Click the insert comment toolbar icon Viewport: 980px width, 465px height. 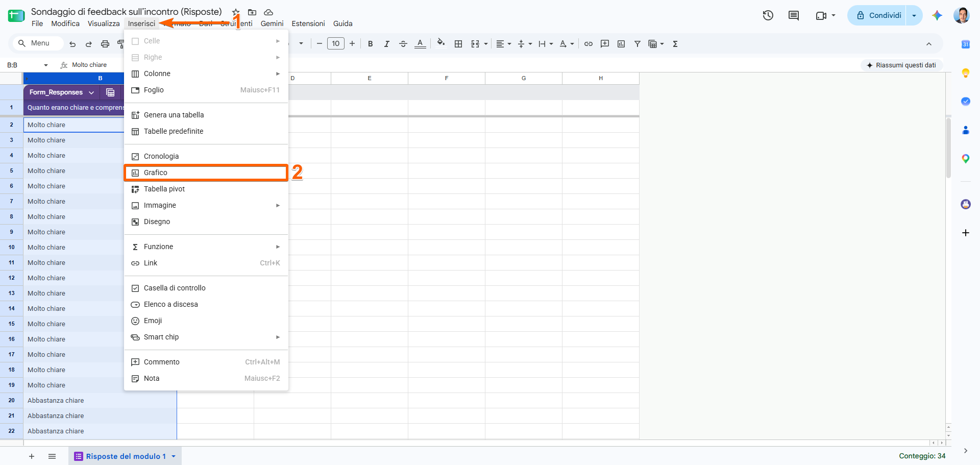pyautogui.click(x=605, y=44)
